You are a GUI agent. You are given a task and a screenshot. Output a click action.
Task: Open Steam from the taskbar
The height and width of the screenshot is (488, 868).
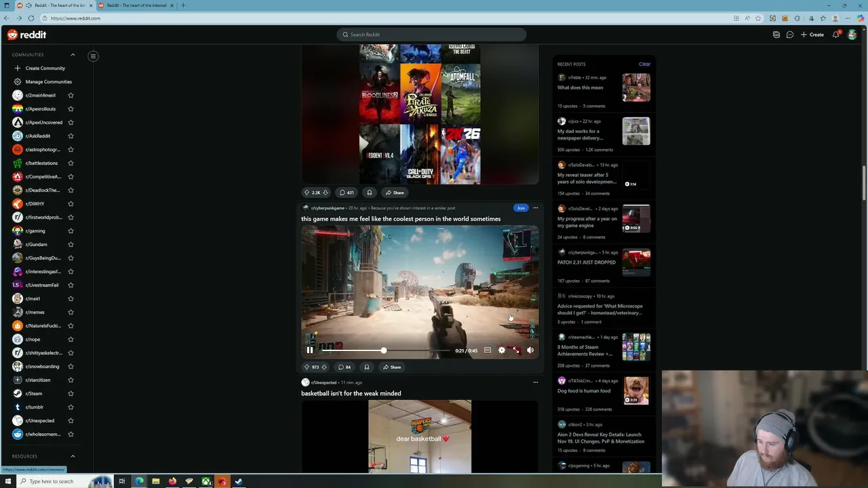pyautogui.click(x=239, y=481)
